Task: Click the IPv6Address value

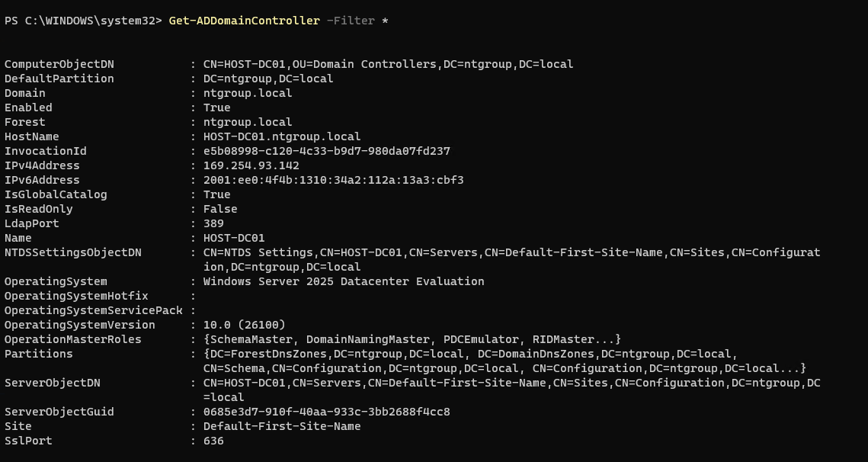Action: (333, 180)
